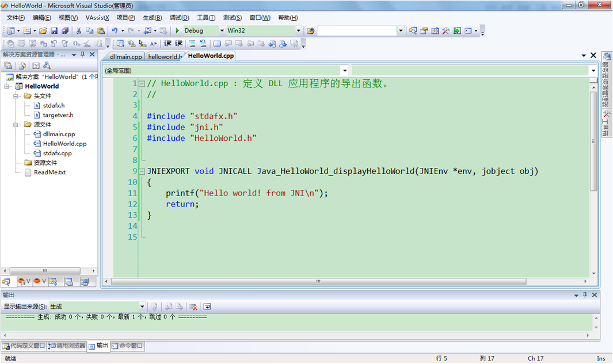The height and width of the screenshot is (364, 613).
Task: Click the clear all output red X icon
Action: click(193, 306)
